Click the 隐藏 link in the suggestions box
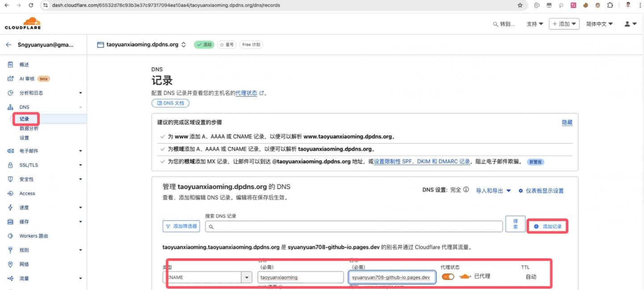The height and width of the screenshot is (290, 644). pyautogui.click(x=567, y=122)
